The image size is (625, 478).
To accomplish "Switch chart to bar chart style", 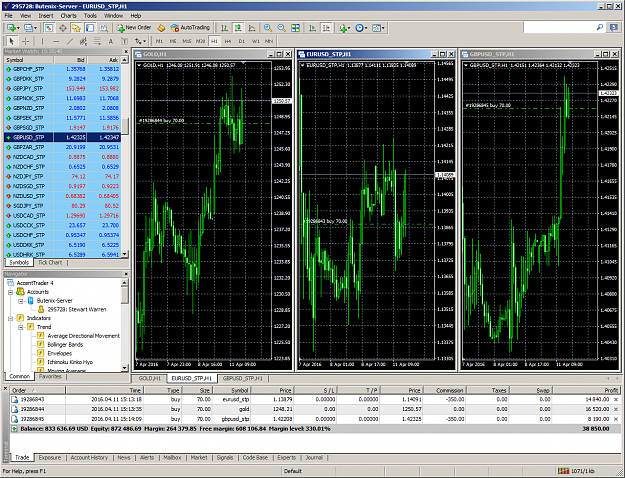I will pos(224,28).
